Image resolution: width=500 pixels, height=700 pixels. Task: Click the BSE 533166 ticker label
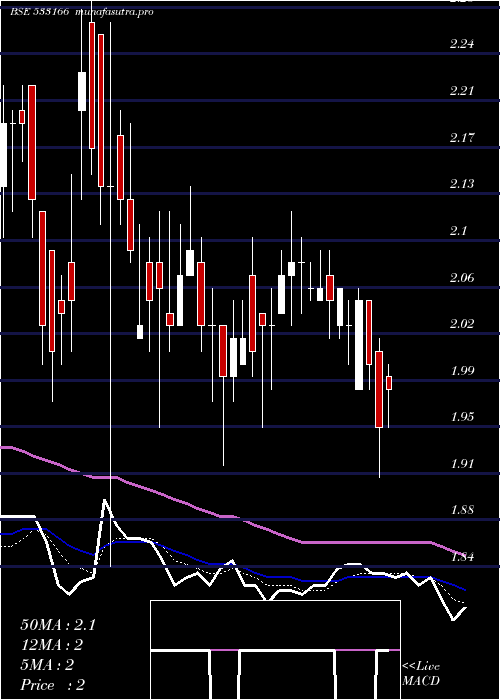40,12
